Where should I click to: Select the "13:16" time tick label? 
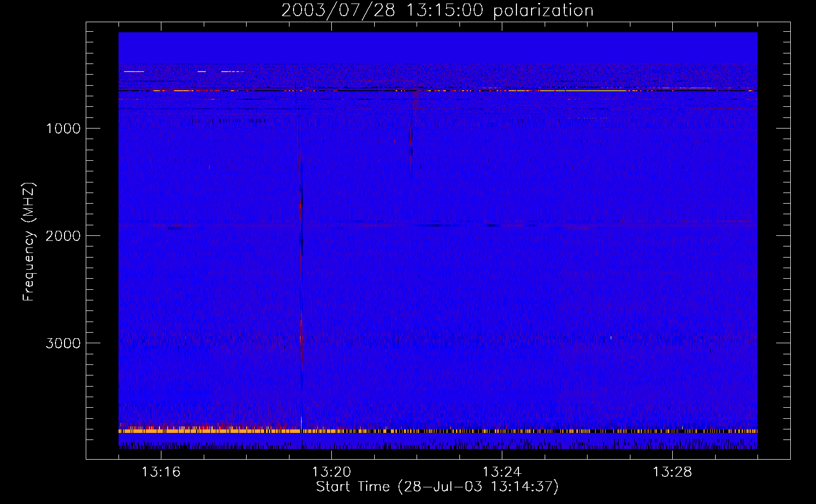(161, 472)
